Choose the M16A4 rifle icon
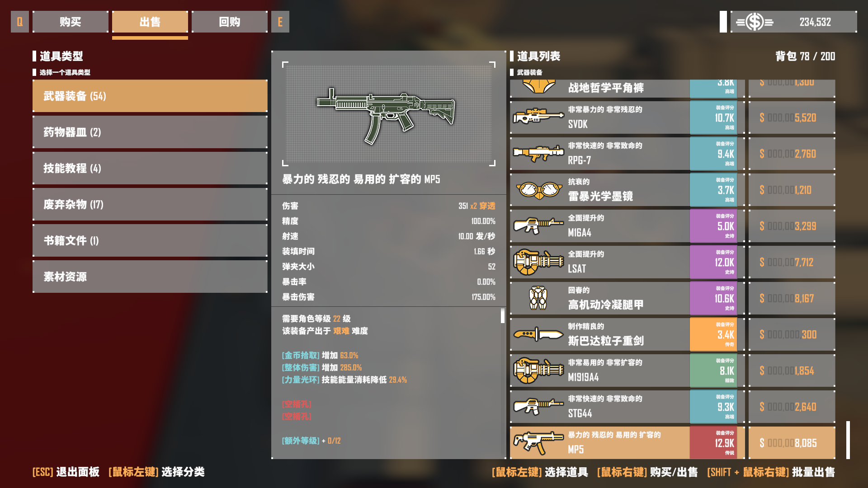This screenshot has height=488, width=868. click(538, 225)
